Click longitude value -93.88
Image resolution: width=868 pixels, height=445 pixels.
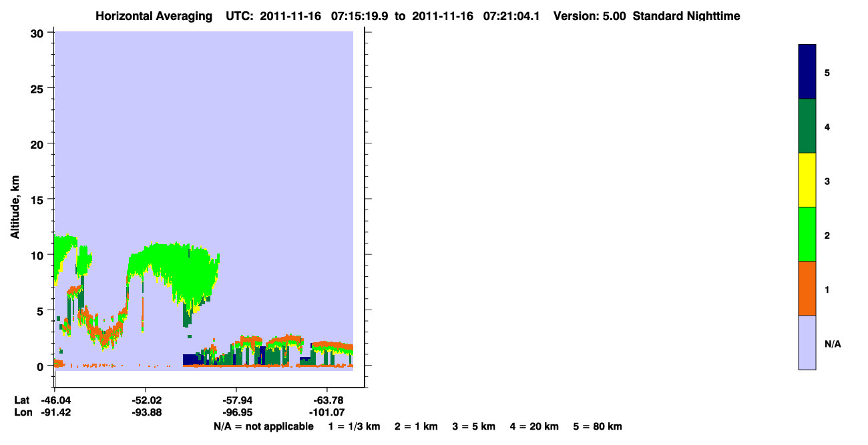coord(146,413)
